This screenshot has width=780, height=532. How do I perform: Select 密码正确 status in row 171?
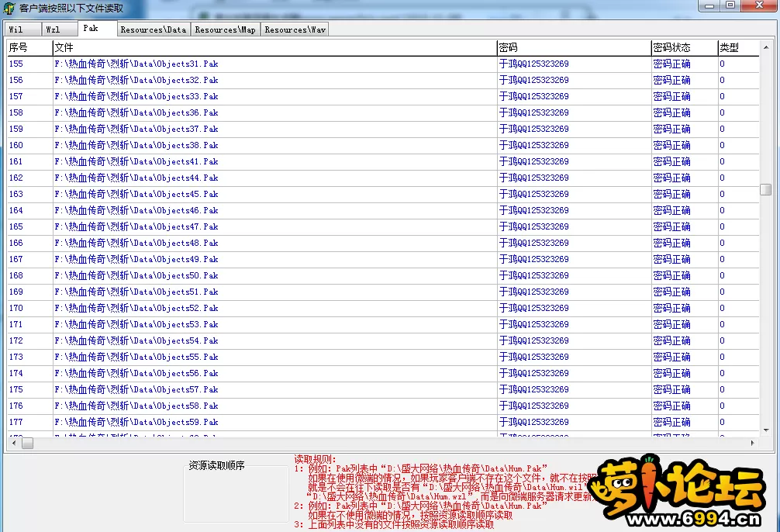click(671, 324)
